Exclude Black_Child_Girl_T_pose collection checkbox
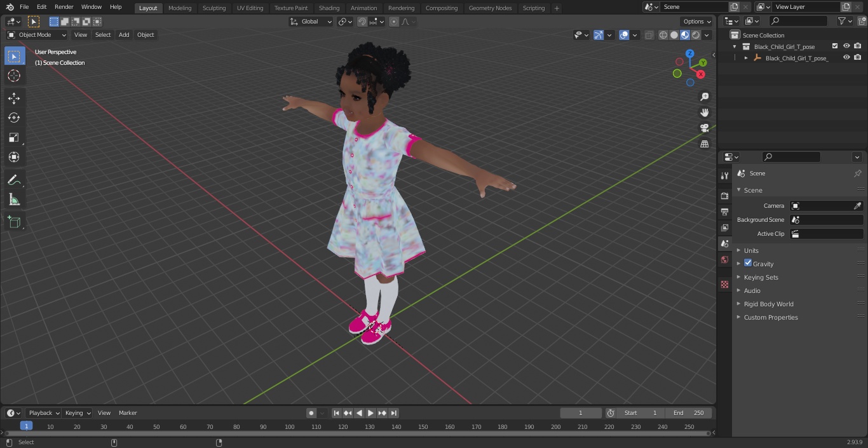Screen dimensions: 868x448 (x=835, y=46)
